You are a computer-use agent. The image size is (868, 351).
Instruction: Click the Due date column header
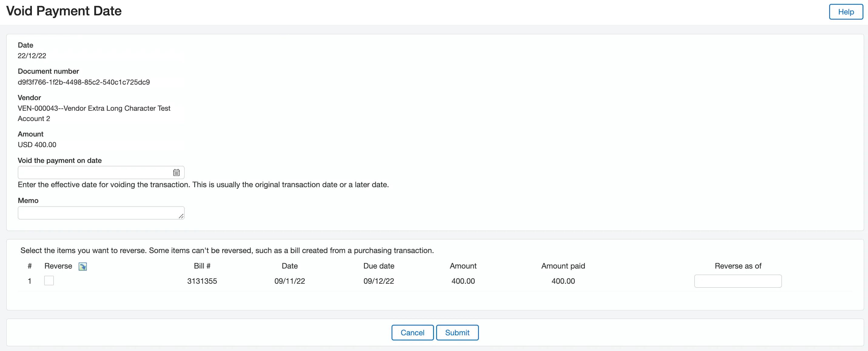379,266
